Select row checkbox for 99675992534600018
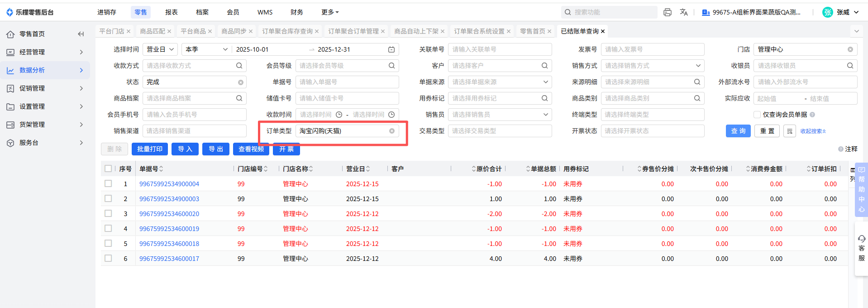The image size is (868, 308). [x=108, y=243]
